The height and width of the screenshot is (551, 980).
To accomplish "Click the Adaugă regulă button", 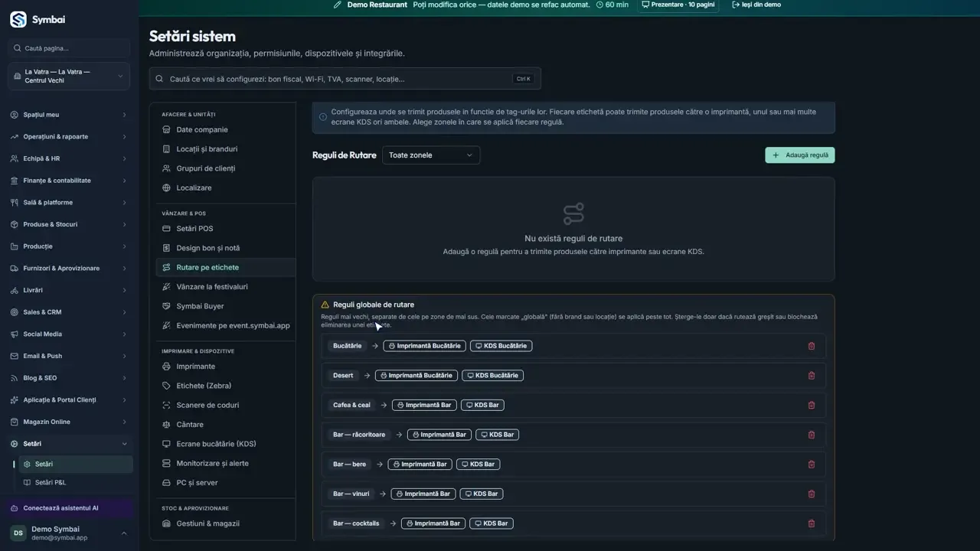I will (800, 155).
